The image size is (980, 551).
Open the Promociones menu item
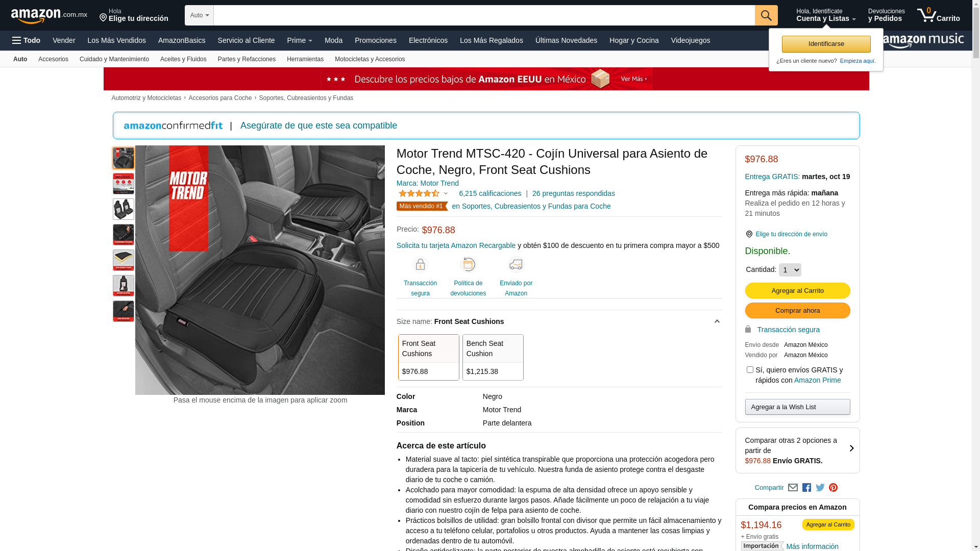pos(375,40)
